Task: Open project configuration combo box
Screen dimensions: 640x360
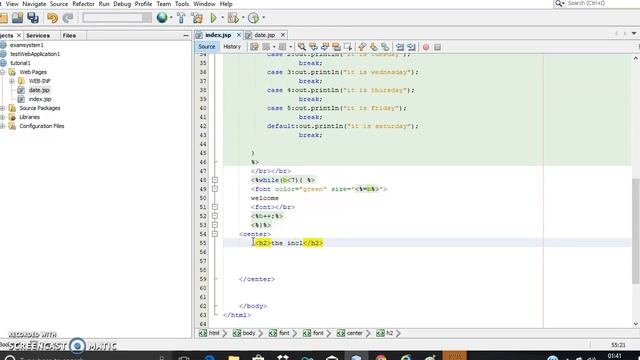Action: (x=117, y=18)
